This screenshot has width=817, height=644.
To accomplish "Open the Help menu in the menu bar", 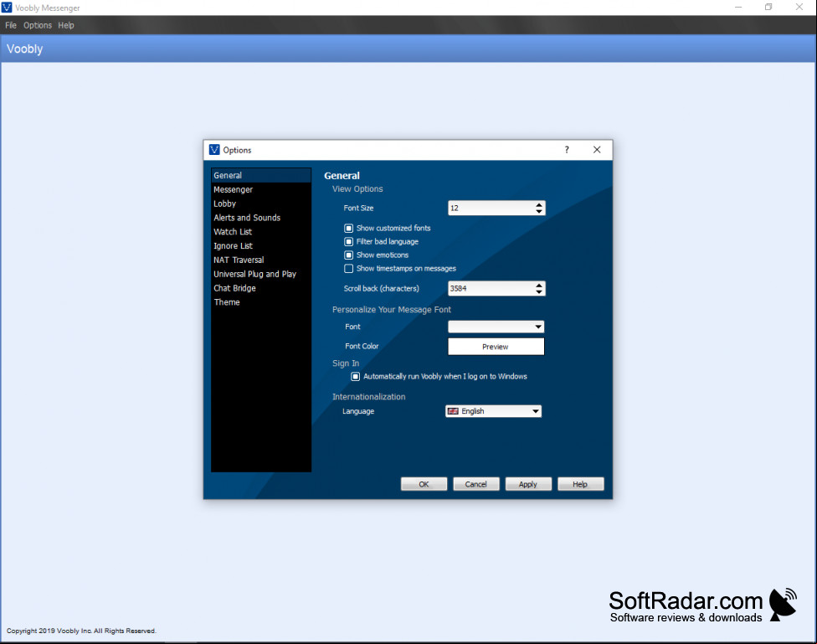I will tap(66, 25).
